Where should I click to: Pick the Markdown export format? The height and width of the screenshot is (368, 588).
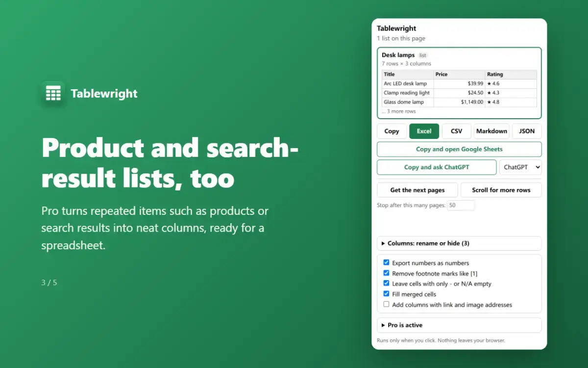(491, 131)
